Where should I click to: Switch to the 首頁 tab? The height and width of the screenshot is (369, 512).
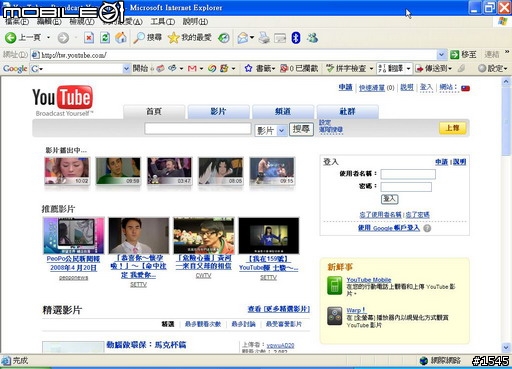pos(154,111)
